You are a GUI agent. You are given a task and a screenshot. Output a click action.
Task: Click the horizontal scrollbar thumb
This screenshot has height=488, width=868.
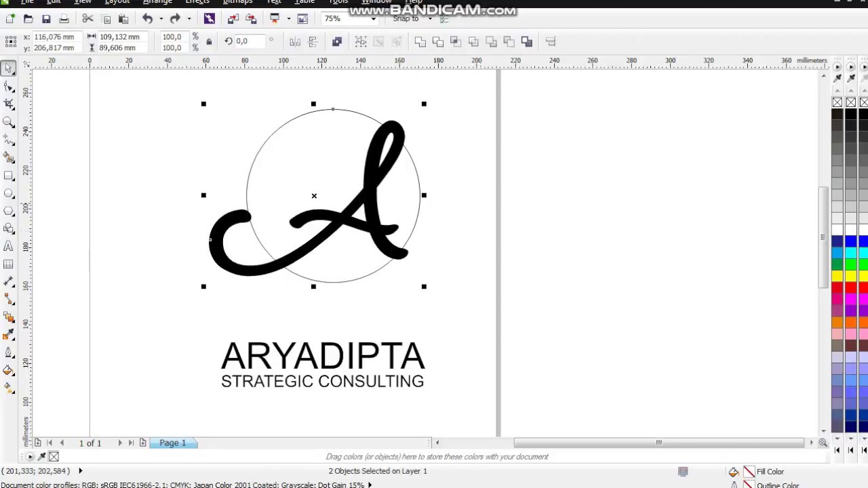tap(658, 443)
